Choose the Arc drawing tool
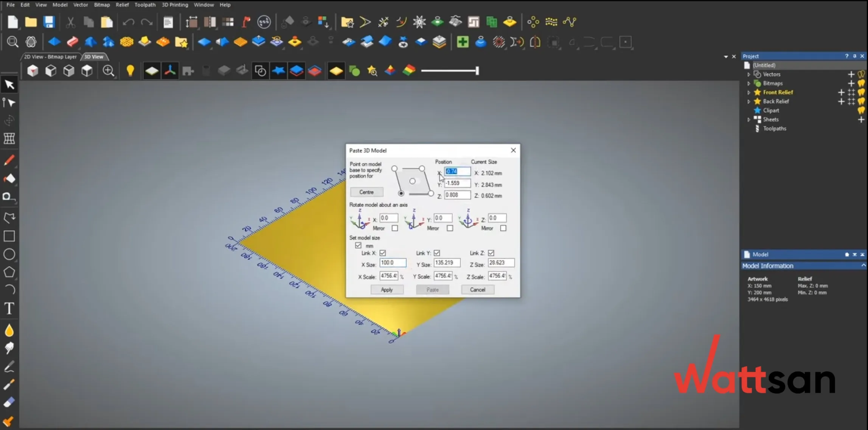The width and height of the screenshot is (868, 430). point(9,290)
